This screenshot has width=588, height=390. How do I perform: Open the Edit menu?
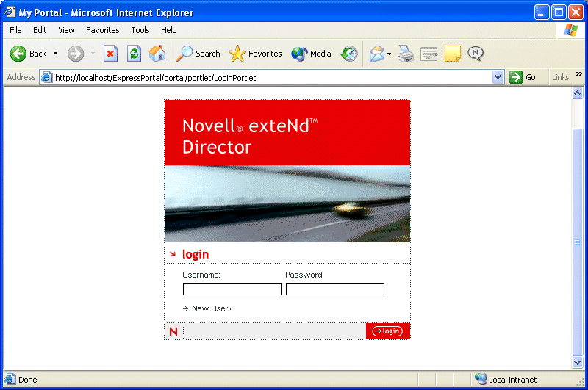(40, 30)
